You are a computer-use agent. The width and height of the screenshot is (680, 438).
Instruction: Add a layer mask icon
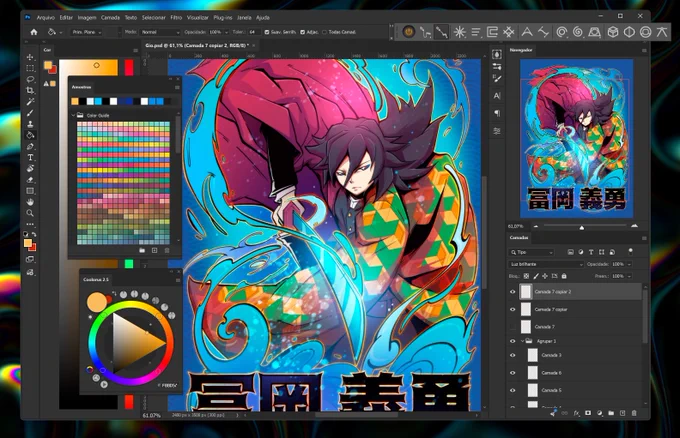click(x=588, y=413)
